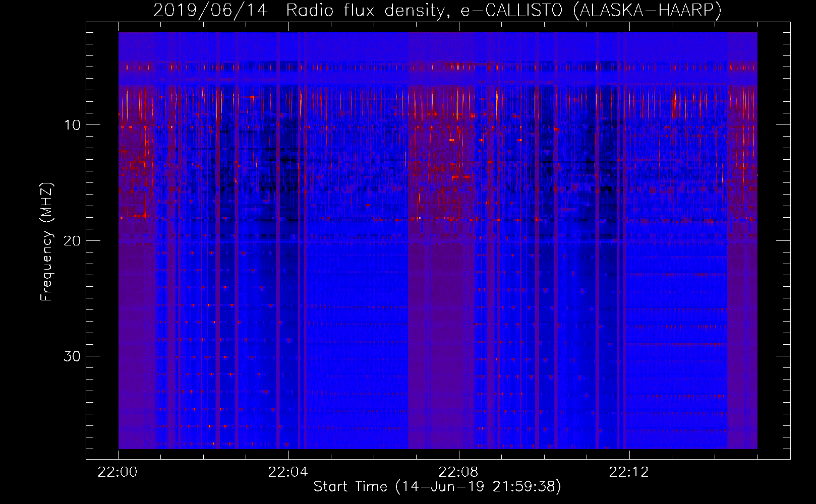
Task: Click the '22:00' time axis label
Action: pos(118,472)
